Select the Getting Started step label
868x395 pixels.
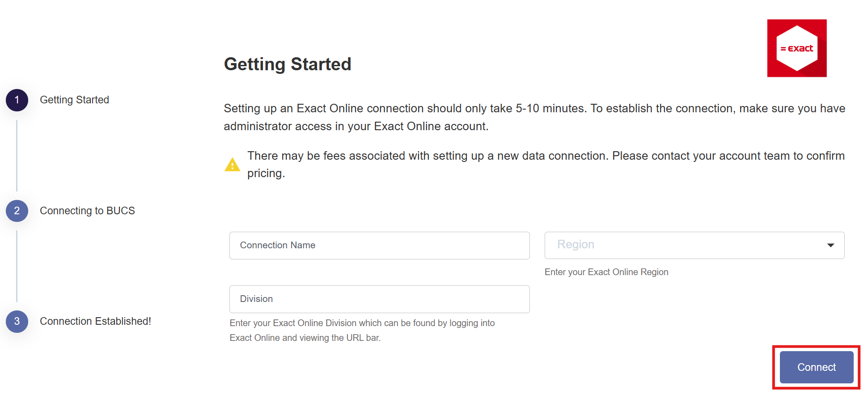[x=74, y=100]
